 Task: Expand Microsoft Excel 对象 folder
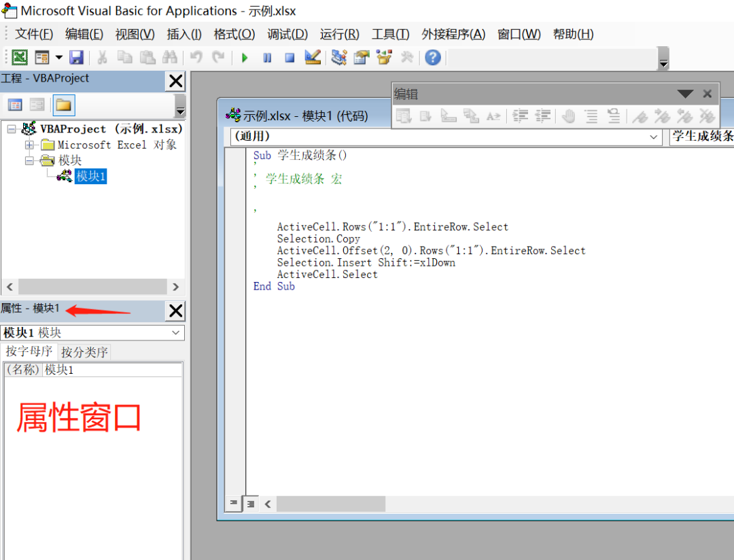(29, 145)
